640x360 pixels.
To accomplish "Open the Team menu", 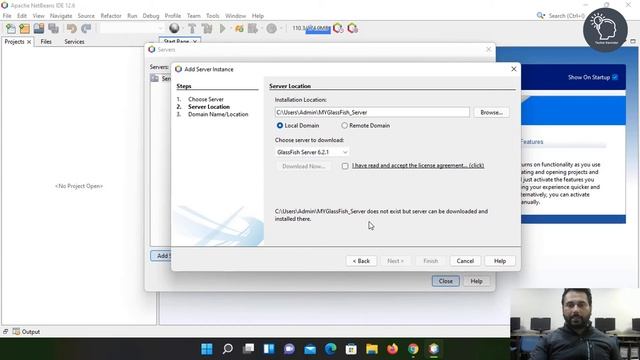I will pyautogui.click(x=193, y=16).
